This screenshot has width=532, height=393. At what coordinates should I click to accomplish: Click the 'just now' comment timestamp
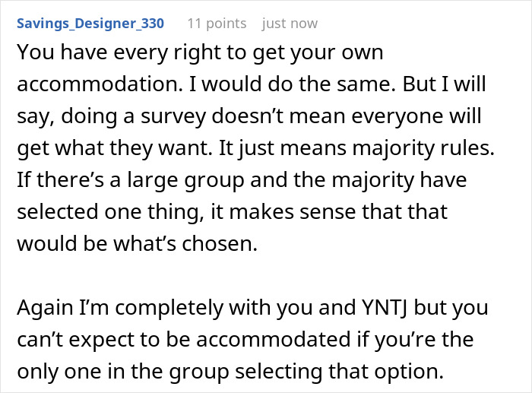pyautogui.click(x=290, y=24)
